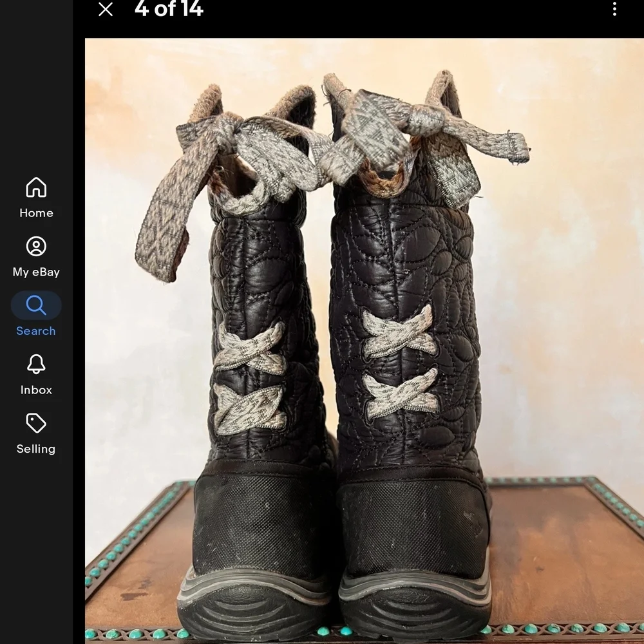Click the Home label text
644x644 pixels.
coord(36,213)
